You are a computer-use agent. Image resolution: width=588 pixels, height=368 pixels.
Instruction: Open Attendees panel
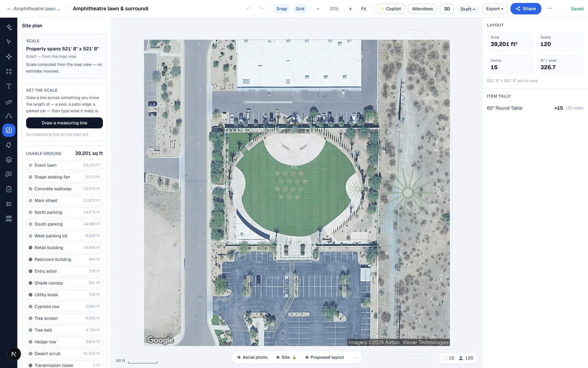(x=422, y=9)
